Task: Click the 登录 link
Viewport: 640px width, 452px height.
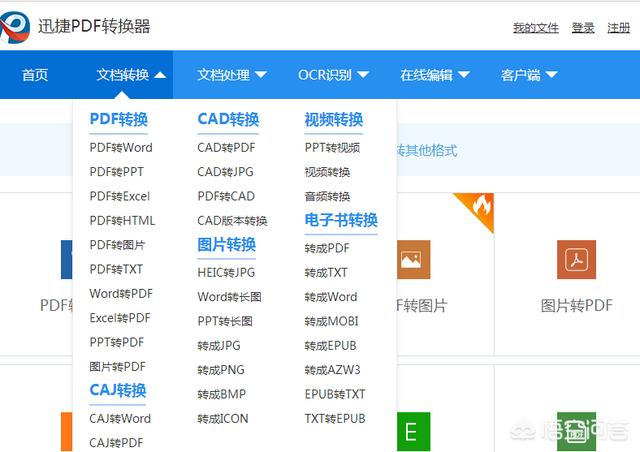Action: pos(583,28)
